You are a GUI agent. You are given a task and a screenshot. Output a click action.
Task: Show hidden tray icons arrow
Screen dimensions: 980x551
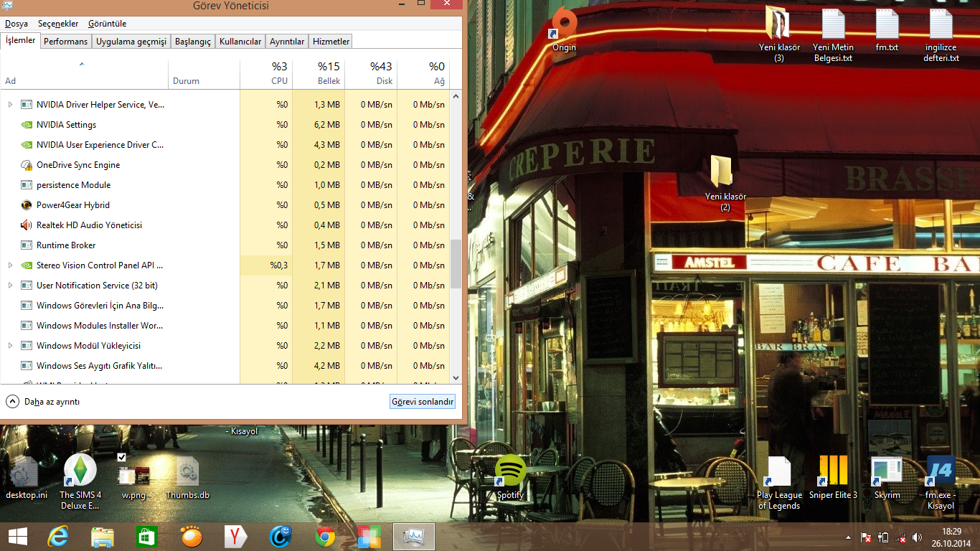click(x=849, y=537)
